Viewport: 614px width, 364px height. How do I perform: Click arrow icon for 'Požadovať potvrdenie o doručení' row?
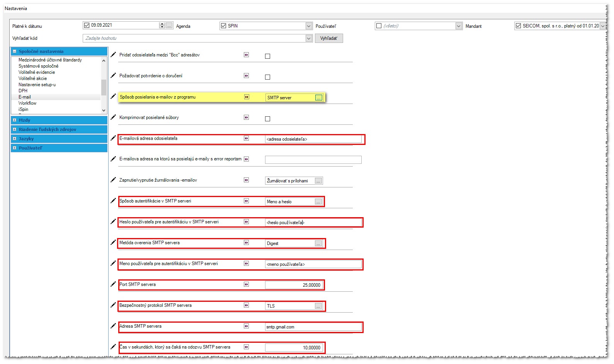coord(246,76)
